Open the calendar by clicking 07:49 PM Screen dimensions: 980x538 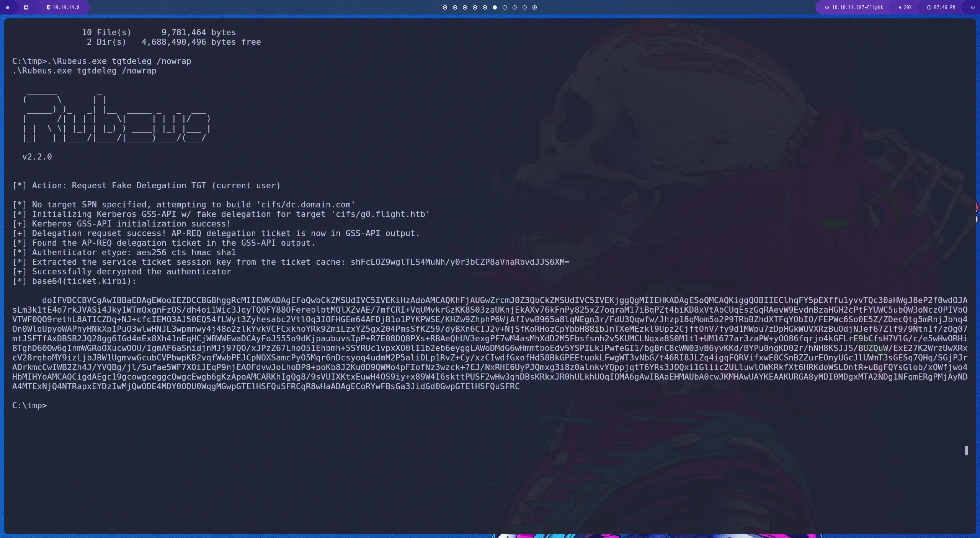click(x=944, y=7)
